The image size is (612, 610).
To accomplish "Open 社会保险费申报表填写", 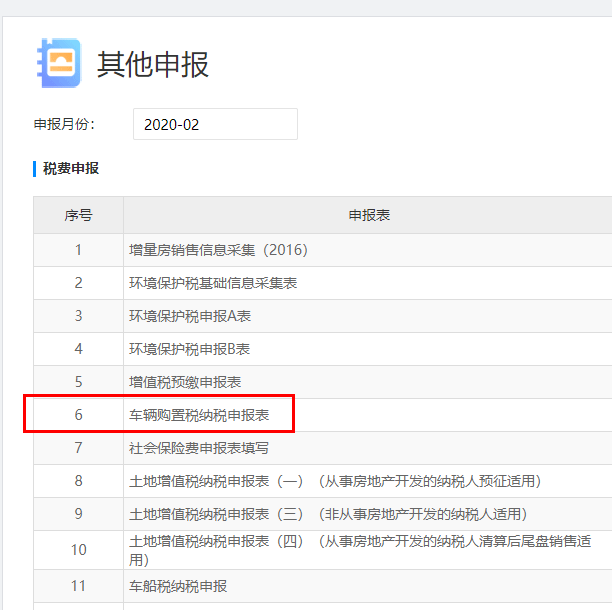I will pos(199,448).
